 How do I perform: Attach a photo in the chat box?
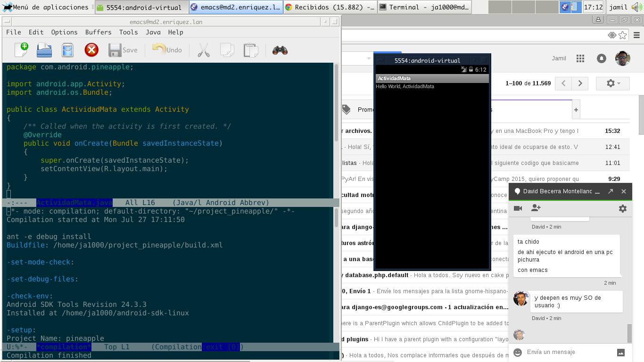point(621,352)
